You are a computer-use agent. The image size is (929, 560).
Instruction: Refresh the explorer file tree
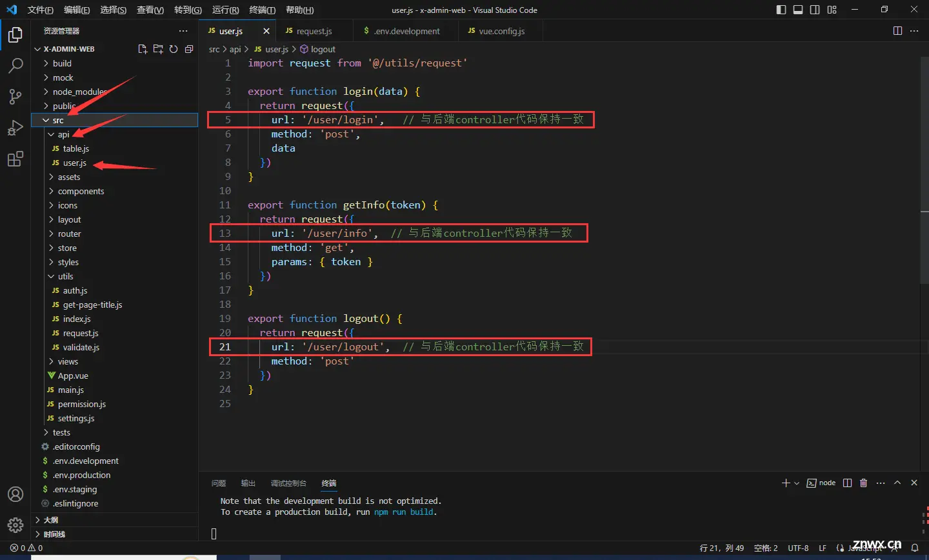[174, 49]
